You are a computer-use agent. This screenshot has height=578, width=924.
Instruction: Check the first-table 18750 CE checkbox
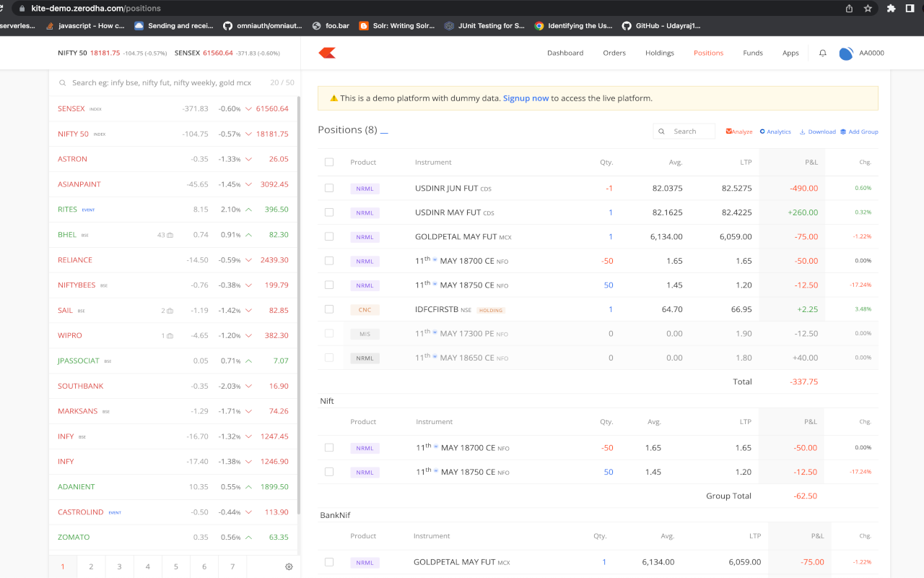tap(329, 285)
